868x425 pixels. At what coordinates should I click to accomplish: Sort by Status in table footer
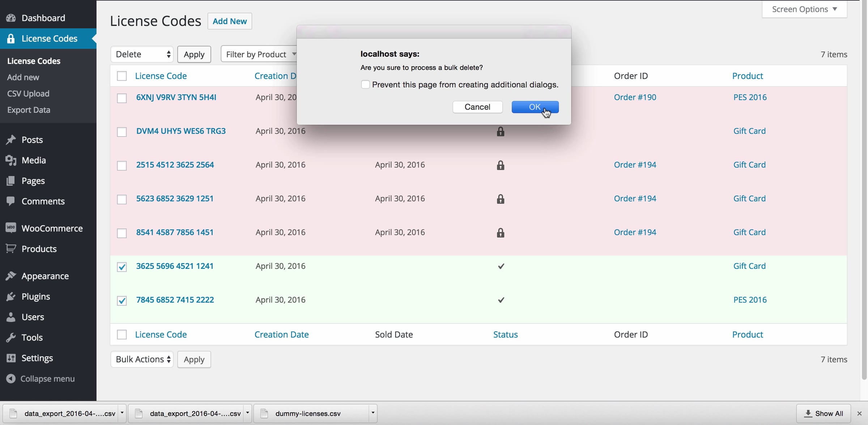[506, 335]
